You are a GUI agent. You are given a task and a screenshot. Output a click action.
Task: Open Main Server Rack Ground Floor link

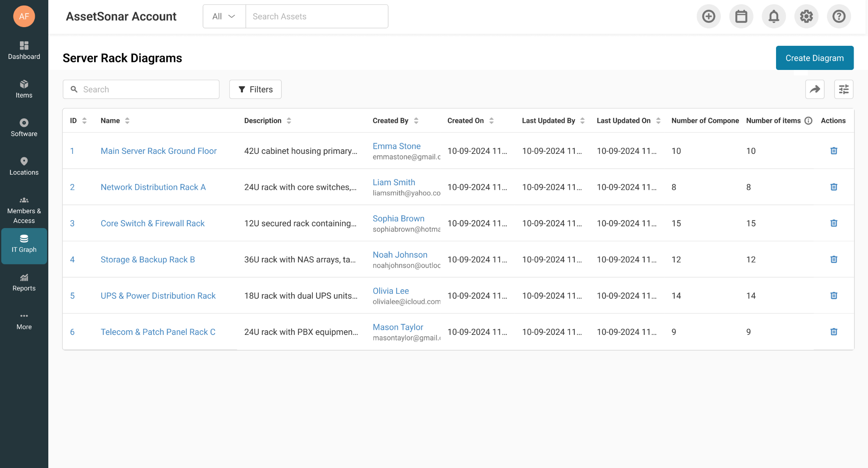(159, 151)
